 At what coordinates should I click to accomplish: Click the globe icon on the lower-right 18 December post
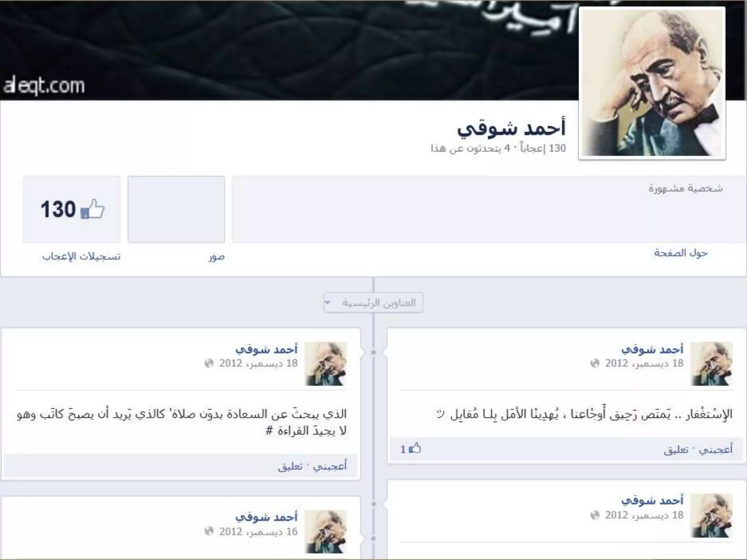[595, 515]
